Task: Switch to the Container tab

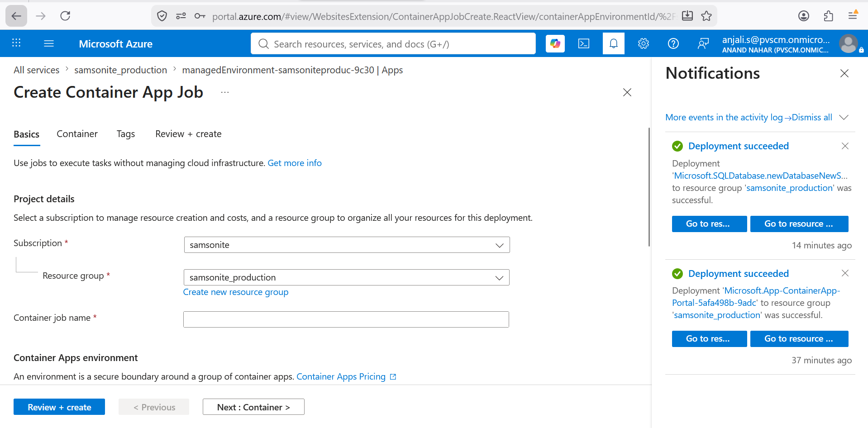Action: point(77,134)
